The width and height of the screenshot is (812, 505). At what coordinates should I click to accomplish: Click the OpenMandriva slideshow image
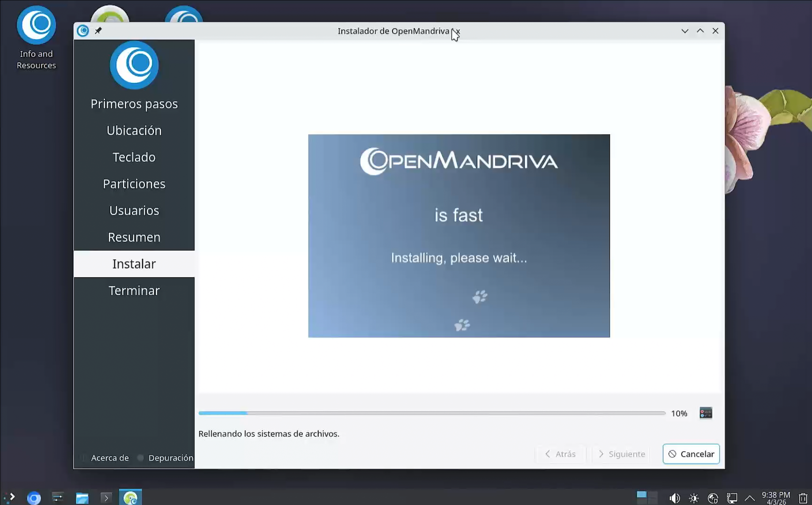point(459,236)
